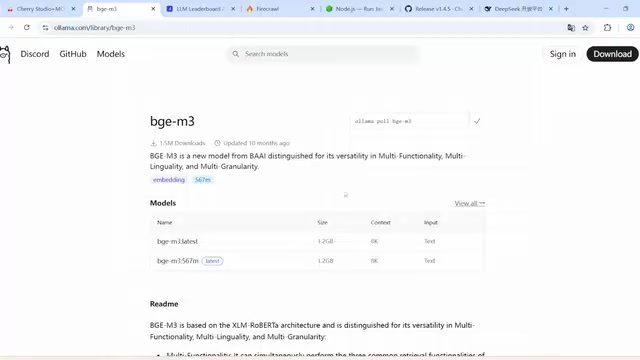Open the Discord link
This screenshot has width=640, height=360.
pyautogui.click(x=35, y=54)
